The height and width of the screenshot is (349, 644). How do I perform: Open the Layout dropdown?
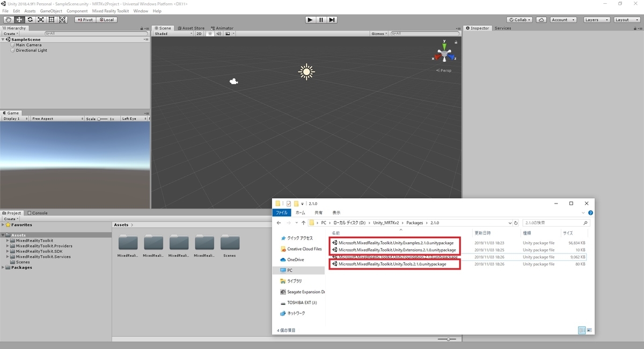[626, 20]
